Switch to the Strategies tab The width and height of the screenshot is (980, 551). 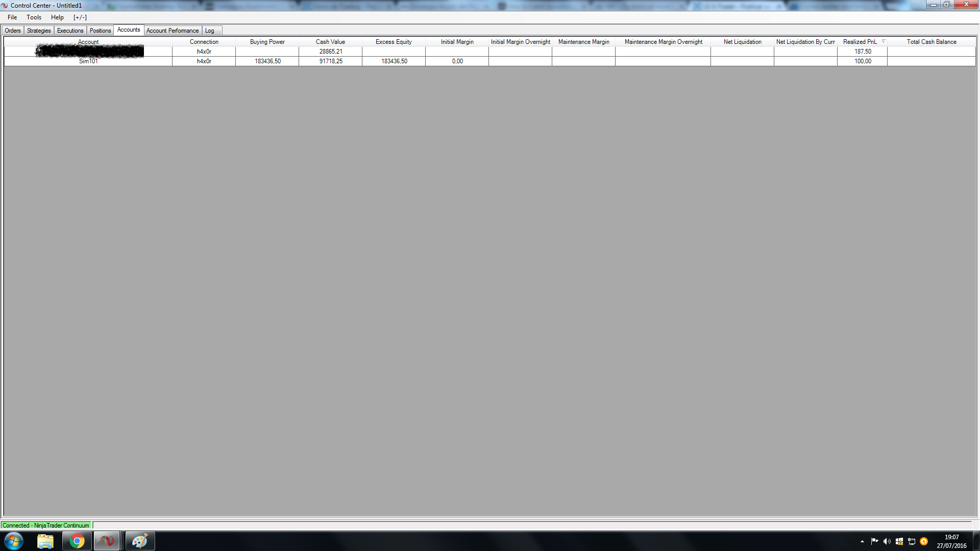(x=39, y=31)
